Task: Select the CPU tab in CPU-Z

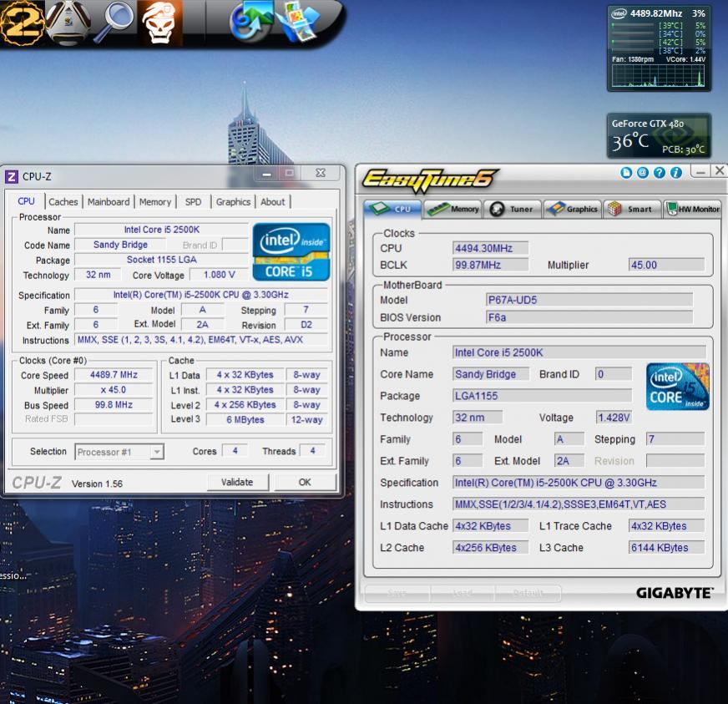Action: [x=26, y=201]
